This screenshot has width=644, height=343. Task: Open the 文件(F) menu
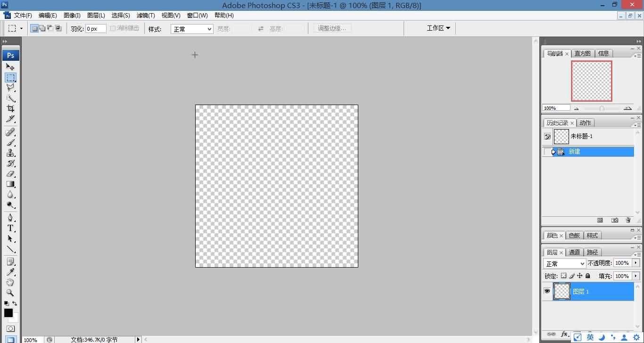pos(23,16)
